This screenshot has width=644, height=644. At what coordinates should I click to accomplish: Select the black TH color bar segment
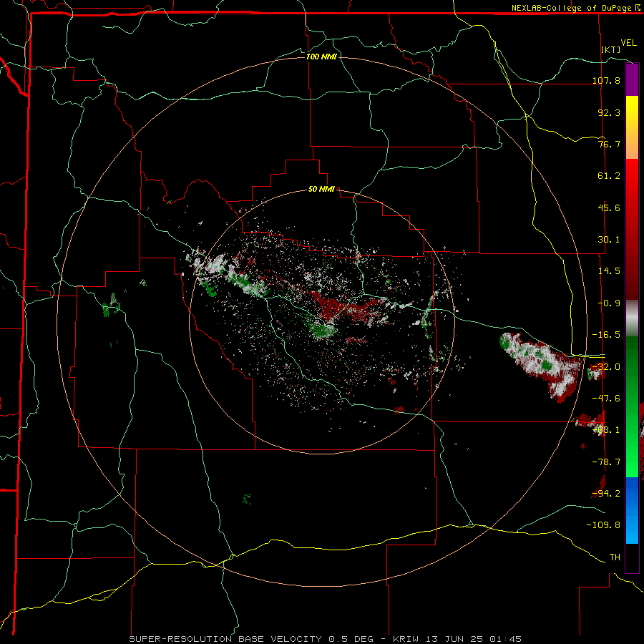tap(632, 557)
